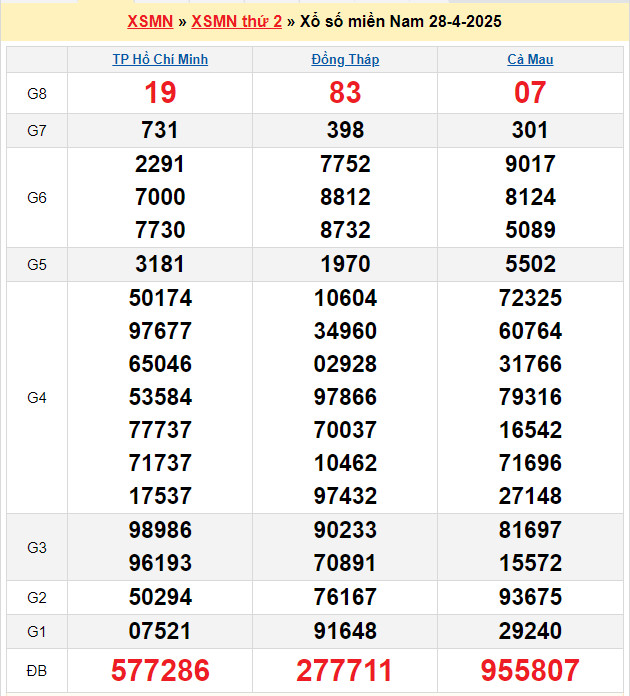Select G4 number 72325

pyautogui.click(x=531, y=298)
